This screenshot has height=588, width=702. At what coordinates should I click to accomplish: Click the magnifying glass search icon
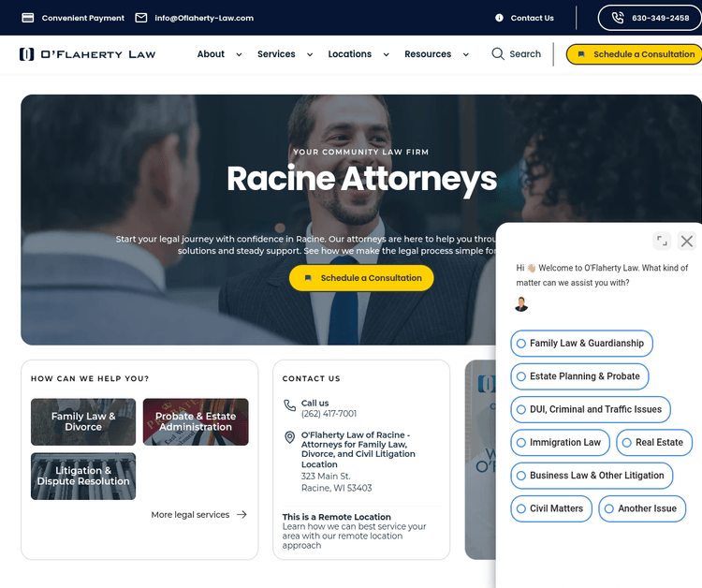[x=498, y=53]
